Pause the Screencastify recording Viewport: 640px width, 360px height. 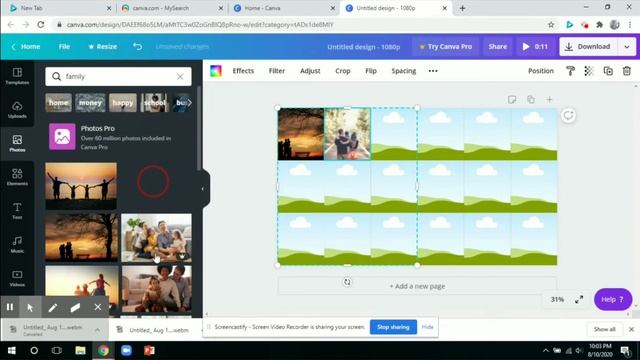pyautogui.click(x=10, y=307)
